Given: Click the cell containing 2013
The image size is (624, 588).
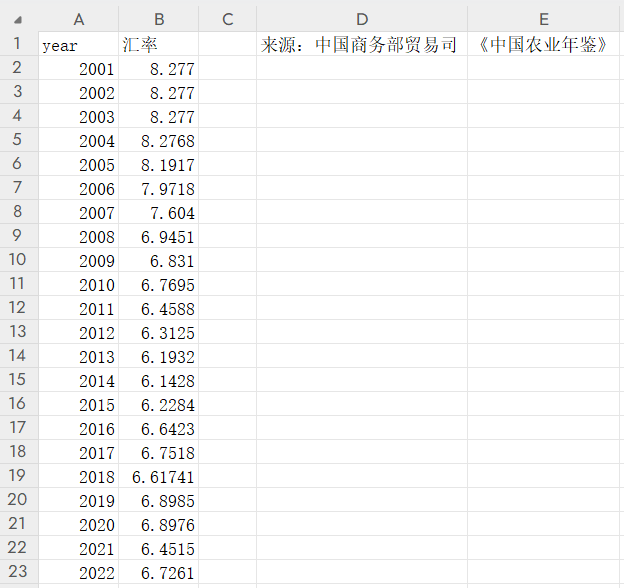Looking at the screenshot, I should [x=78, y=356].
